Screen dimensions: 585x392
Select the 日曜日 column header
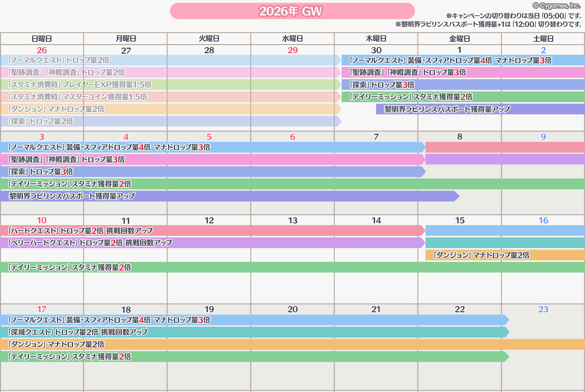coord(42,39)
